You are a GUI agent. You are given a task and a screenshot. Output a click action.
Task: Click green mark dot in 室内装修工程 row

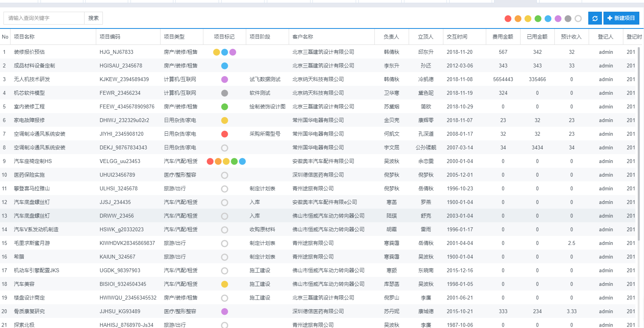224,107
